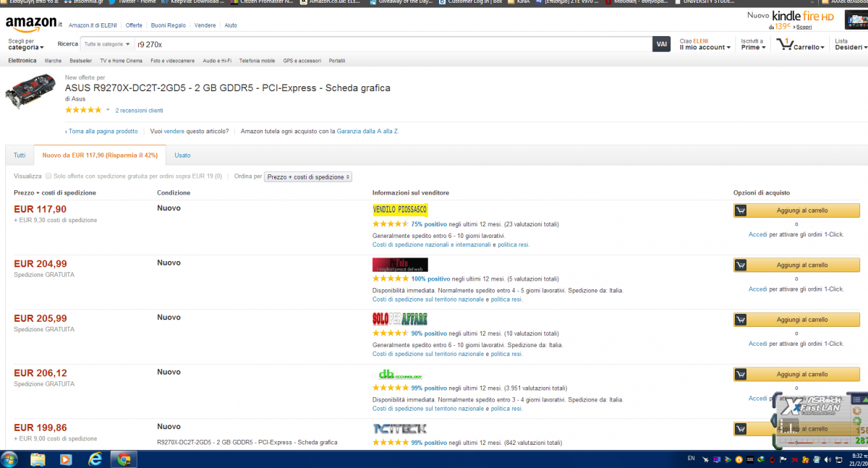Click the 75% positivo feedback link
868x468 pixels.
pos(430,224)
